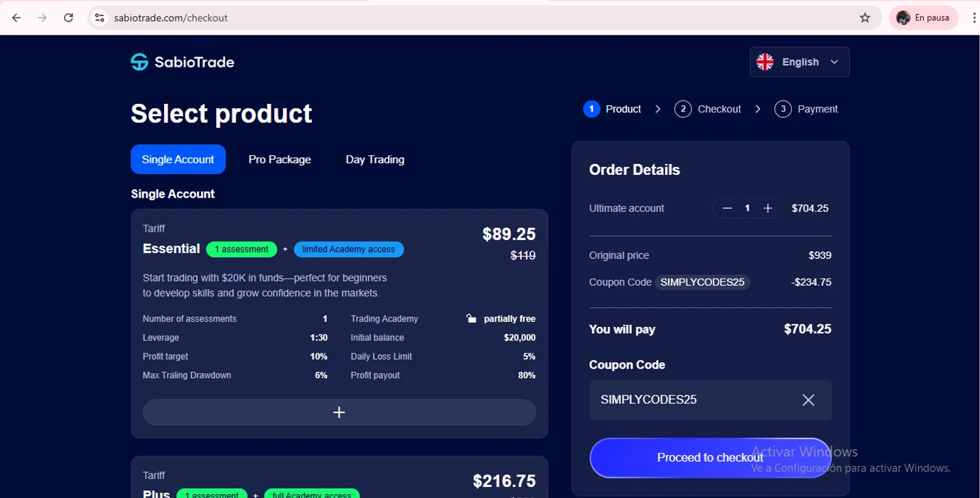Click the 'limited Academy access' badge
The width and height of the screenshot is (980, 498).
point(348,249)
